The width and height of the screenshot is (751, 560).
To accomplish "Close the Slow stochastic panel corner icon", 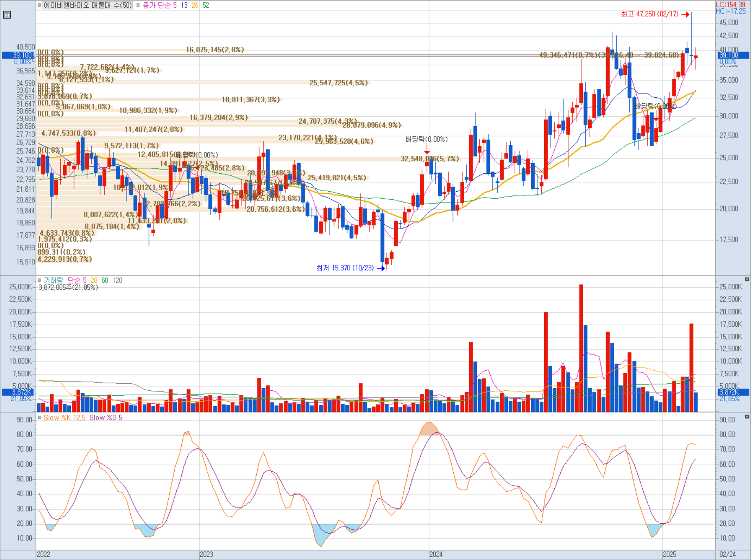I will (747, 416).
